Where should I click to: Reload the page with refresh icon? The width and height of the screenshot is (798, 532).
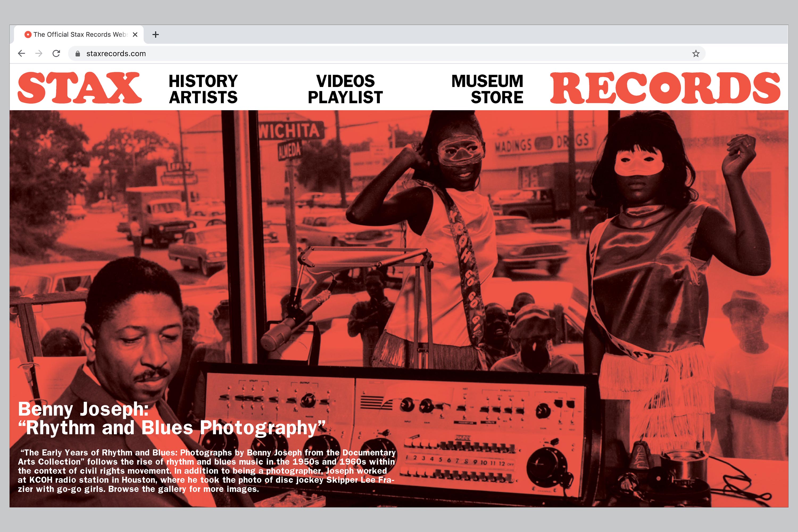point(56,53)
